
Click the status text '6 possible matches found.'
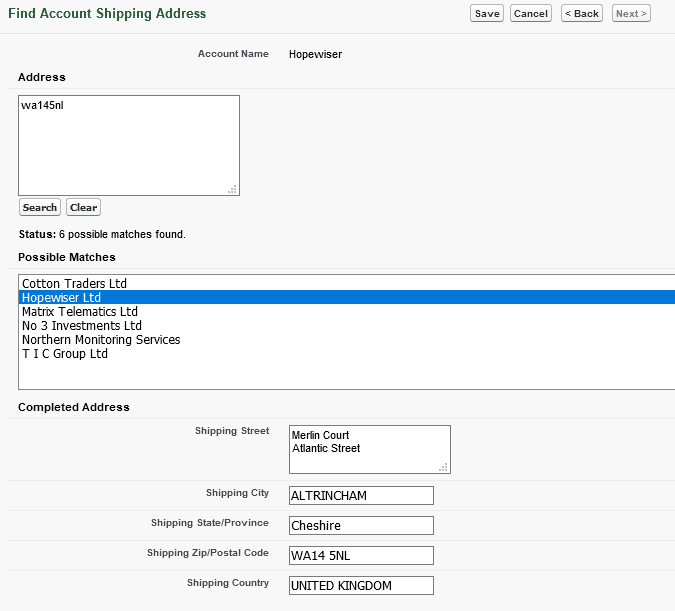coord(122,234)
